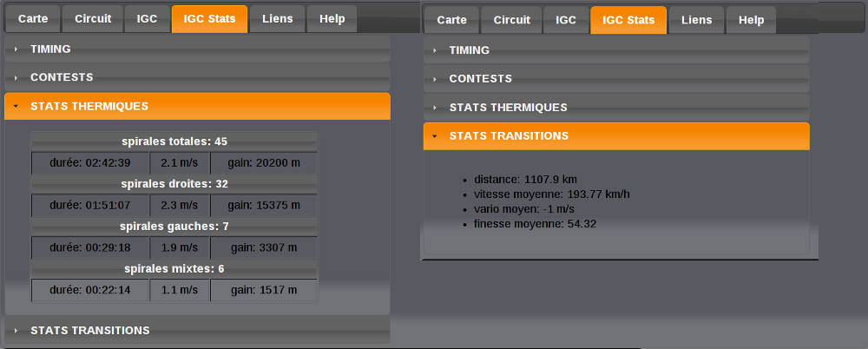The height and width of the screenshot is (349, 868).
Task: Select the active IGC Stats tab on right
Action: point(628,19)
